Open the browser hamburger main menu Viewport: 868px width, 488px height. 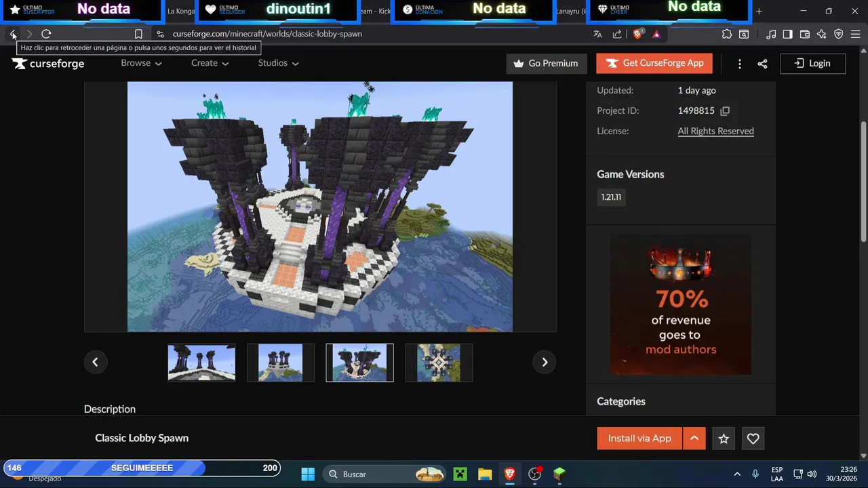(x=855, y=34)
